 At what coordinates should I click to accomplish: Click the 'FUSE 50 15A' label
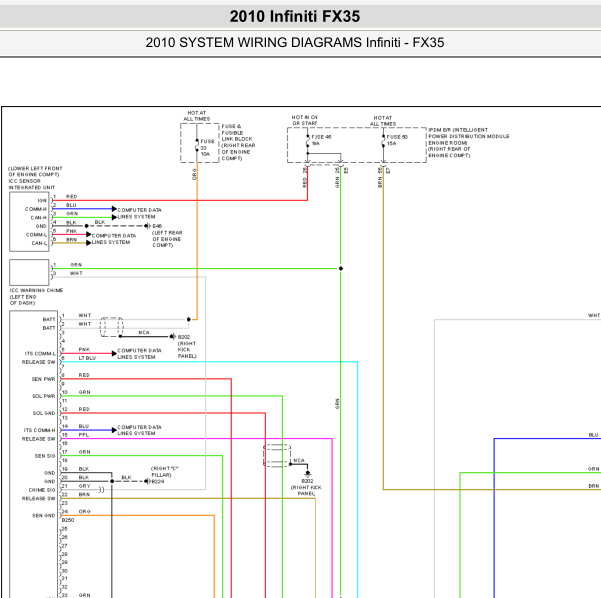(x=397, y=140)
